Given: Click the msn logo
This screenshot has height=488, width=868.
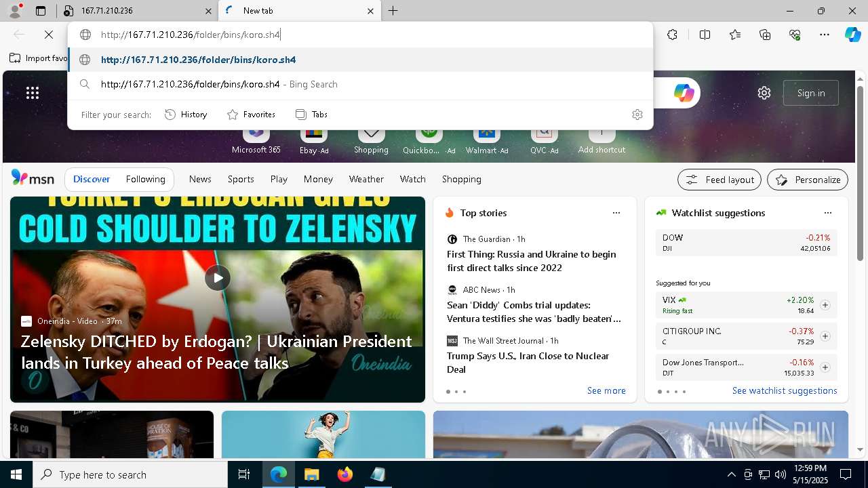Looking at the screenshot, I should 33,178.
